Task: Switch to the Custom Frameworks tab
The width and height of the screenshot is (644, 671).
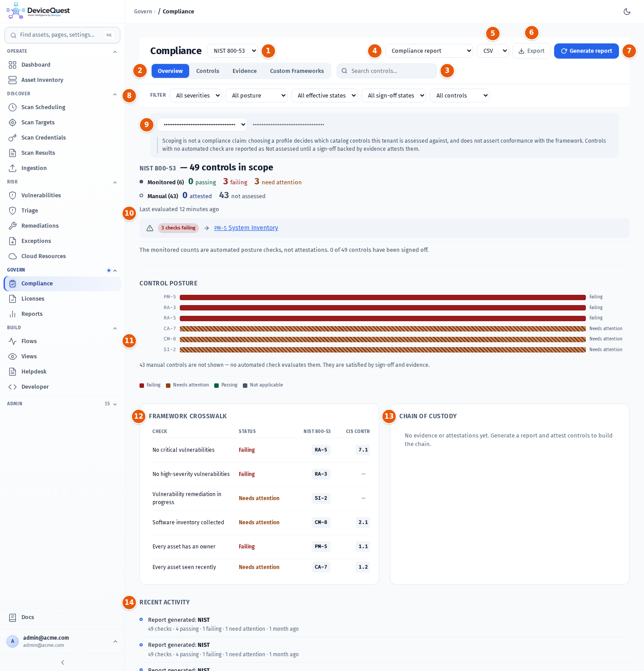Action: pyautogui.click(x=297, y=71)
